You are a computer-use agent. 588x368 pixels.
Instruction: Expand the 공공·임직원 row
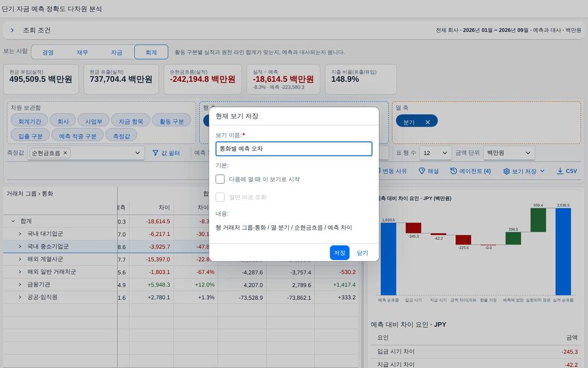click(20, 297)
